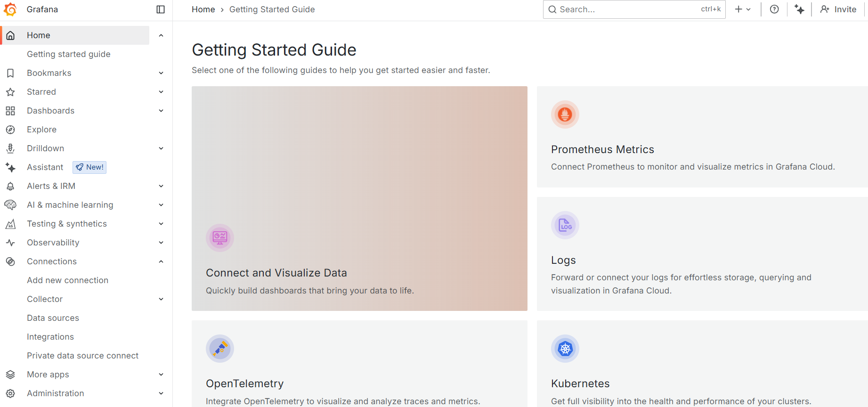Click the search magnifier icon
Viewport: 868px width, 407px height.
click(x=552, y=9)
